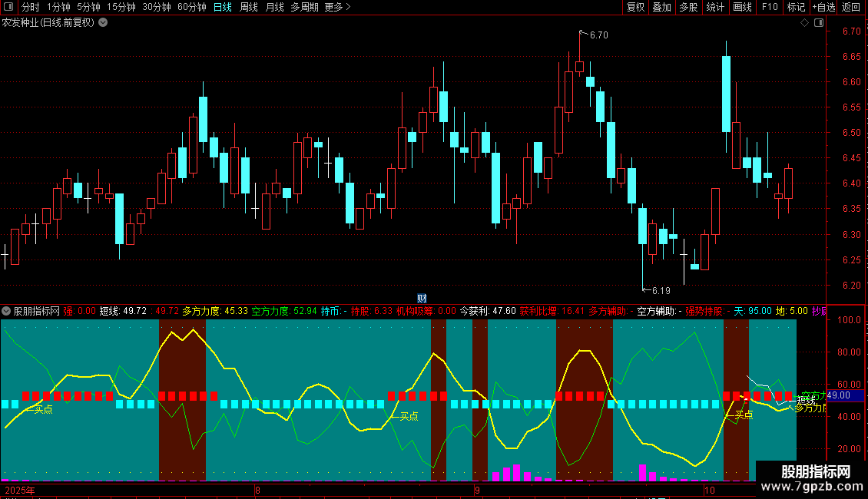Expand dropdown beside 农发种业 title

[103, 23]
